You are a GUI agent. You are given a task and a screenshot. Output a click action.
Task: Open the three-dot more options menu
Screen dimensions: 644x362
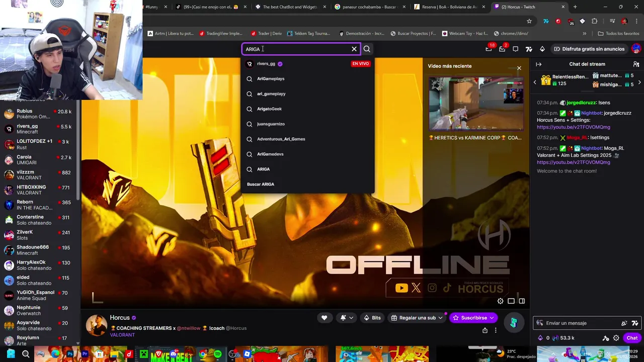pyautogui.click(x=496, y=330)
